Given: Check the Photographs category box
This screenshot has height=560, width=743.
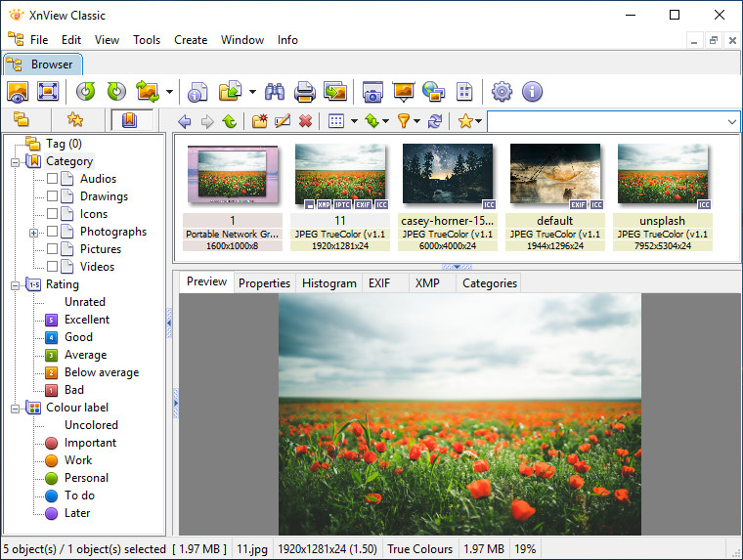Looking at the screenshot, I should [x=52, y=232].
